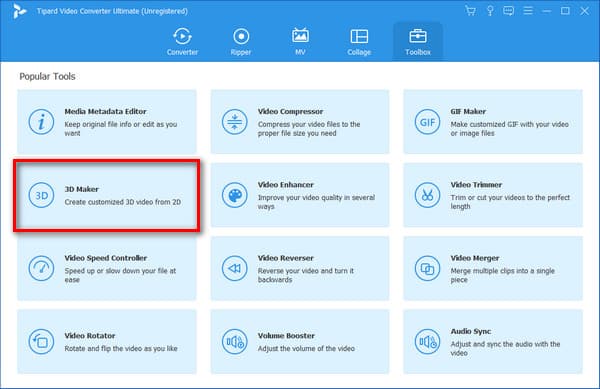Open the GIF Maker title
This screenshot has width=600, height=389.
(468, 112)
